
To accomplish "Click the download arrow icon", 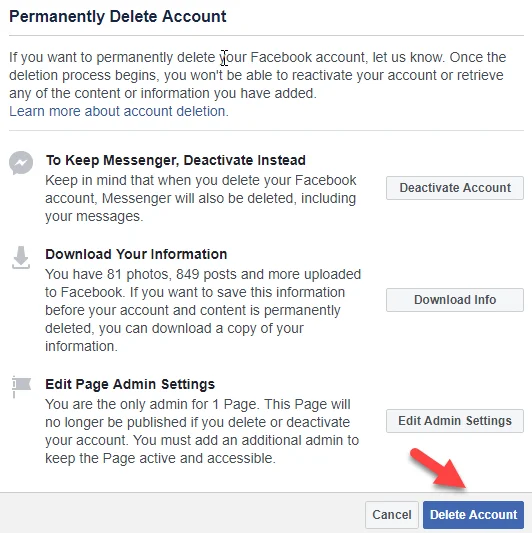I will point(21,258).
